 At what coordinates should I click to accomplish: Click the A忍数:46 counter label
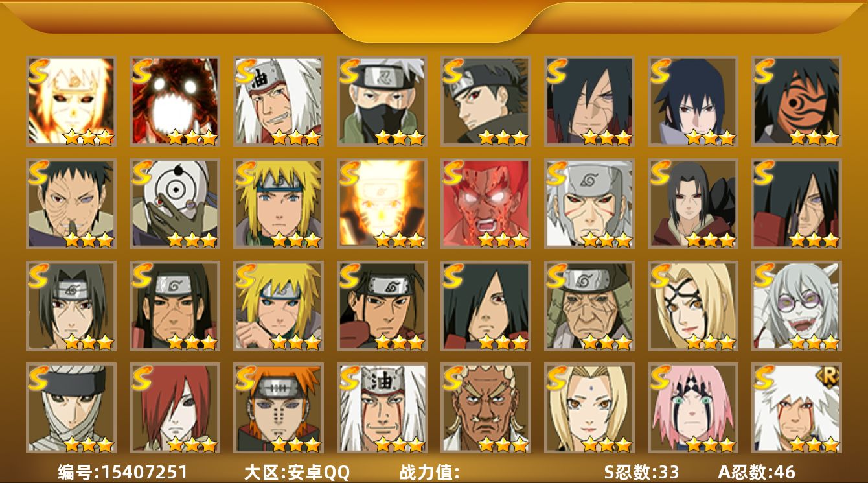click(757, 472)
